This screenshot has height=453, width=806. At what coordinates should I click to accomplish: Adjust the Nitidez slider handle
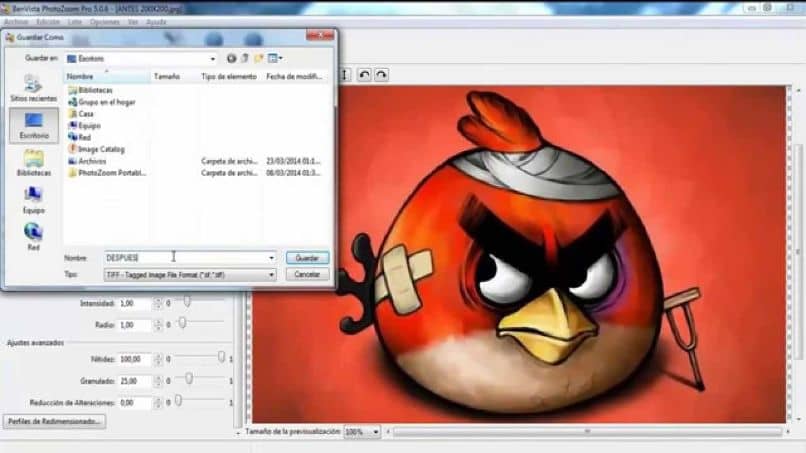click(x=221, y=357)
